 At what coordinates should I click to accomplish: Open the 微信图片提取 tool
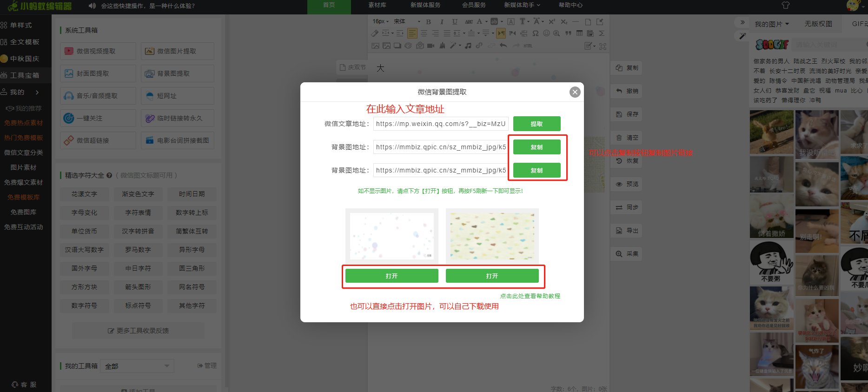tap(178, 51)
